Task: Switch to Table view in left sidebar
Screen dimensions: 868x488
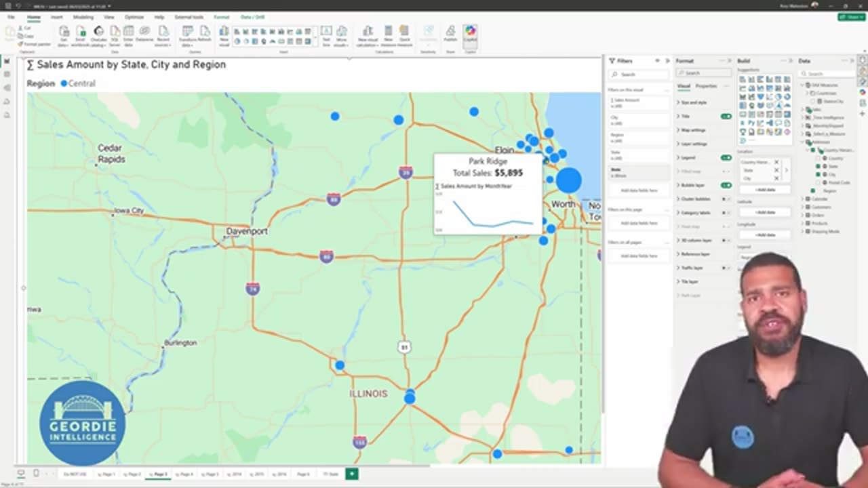Action: pyautogui.click(x=7, y=74)
